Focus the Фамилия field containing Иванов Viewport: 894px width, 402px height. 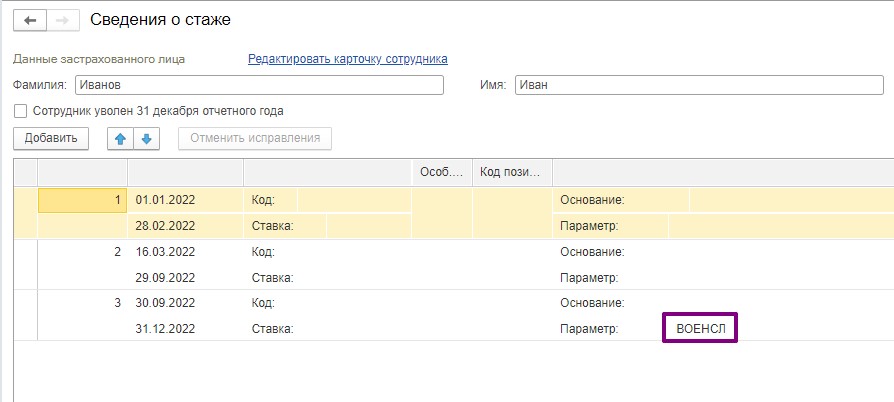(259, 85)
